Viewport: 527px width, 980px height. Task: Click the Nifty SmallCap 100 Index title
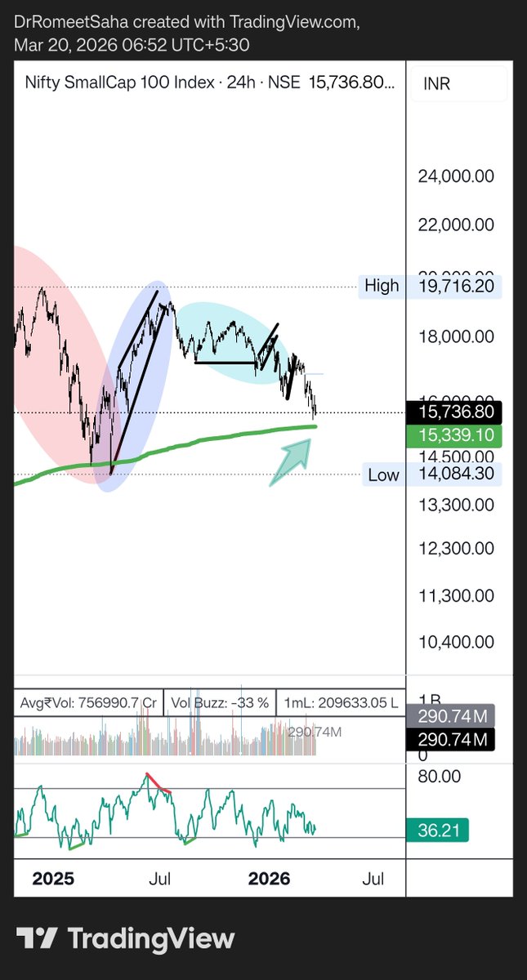coord(119,82)
